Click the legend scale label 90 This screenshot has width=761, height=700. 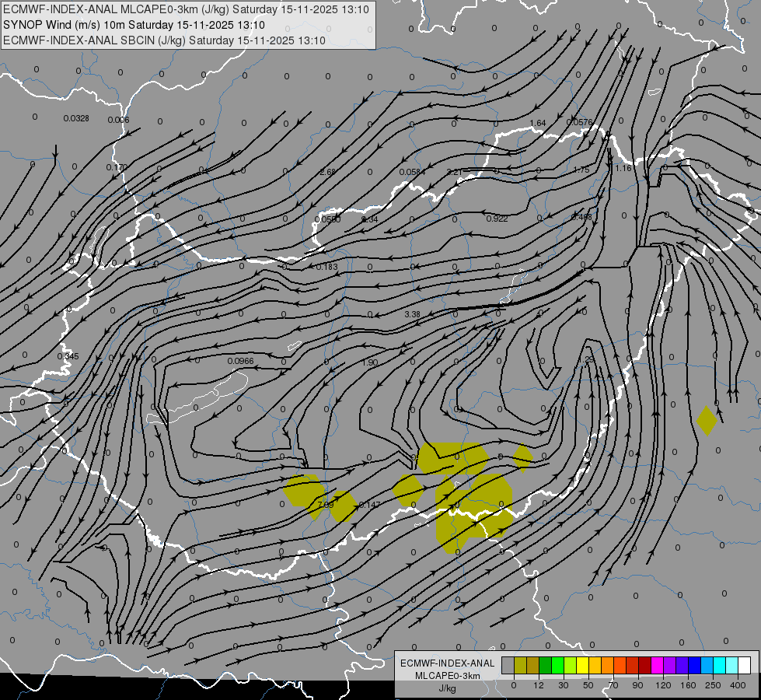[x=638, y=685]
